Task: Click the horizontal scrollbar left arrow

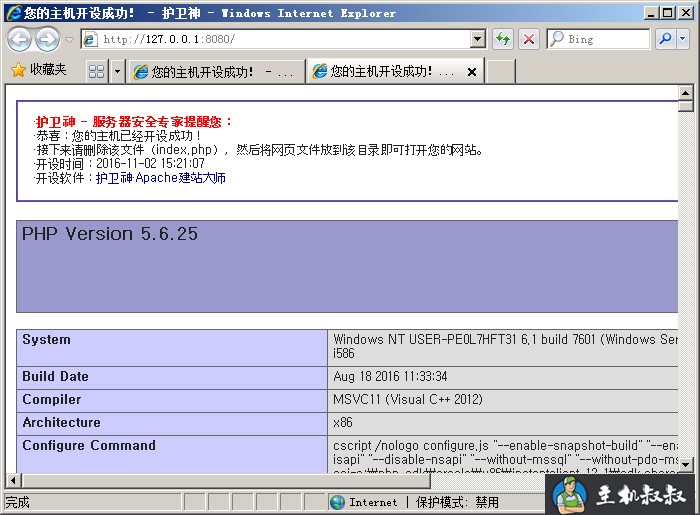Action: coord(13,481)
